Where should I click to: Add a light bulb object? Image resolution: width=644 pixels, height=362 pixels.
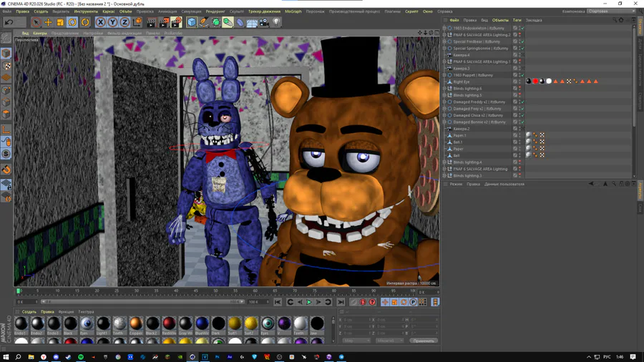276,22
